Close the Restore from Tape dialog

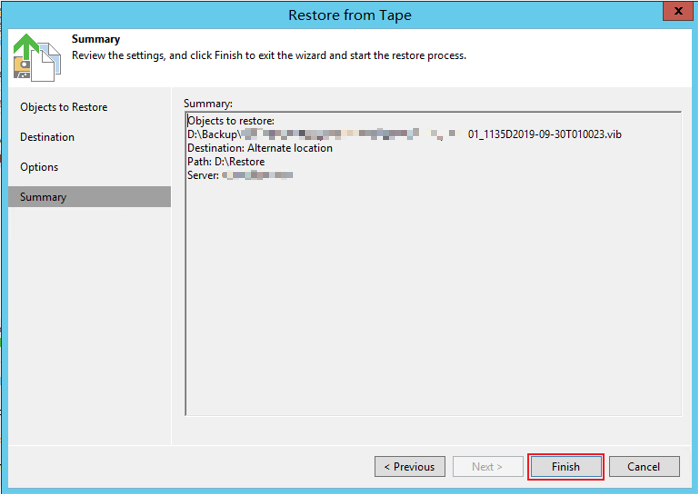click(x=678, y=11)
